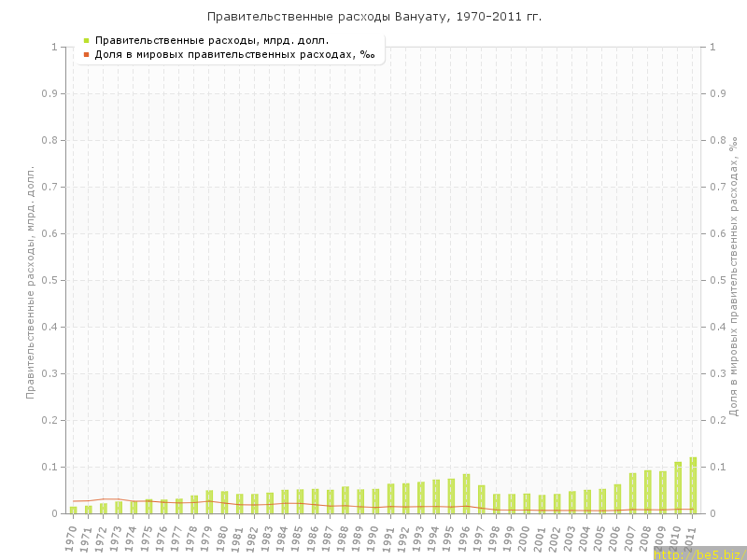Click the left y-axis title text
This screenshot has height=560, width=747.
(x=30, y=280)
